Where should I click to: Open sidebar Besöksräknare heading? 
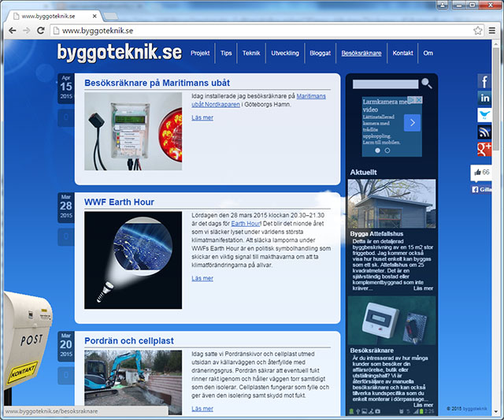pyautogui.click(x=372, y=351)
